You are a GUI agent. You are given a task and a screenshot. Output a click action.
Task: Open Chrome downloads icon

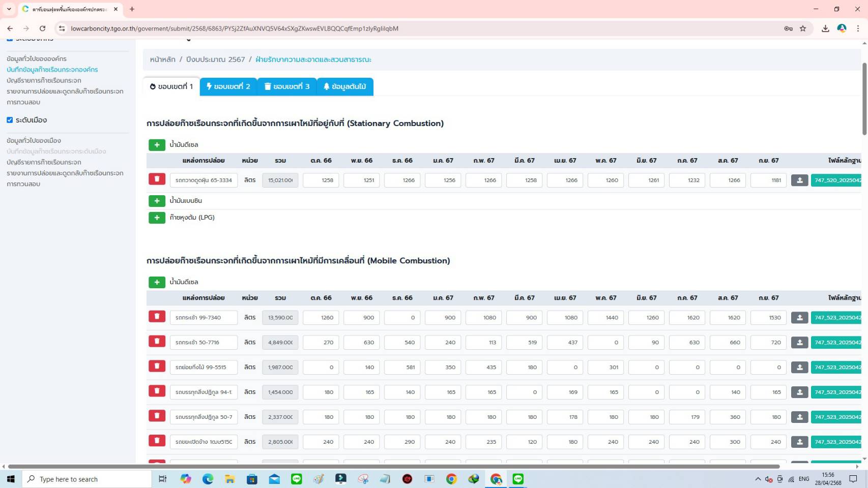[825, 28]
